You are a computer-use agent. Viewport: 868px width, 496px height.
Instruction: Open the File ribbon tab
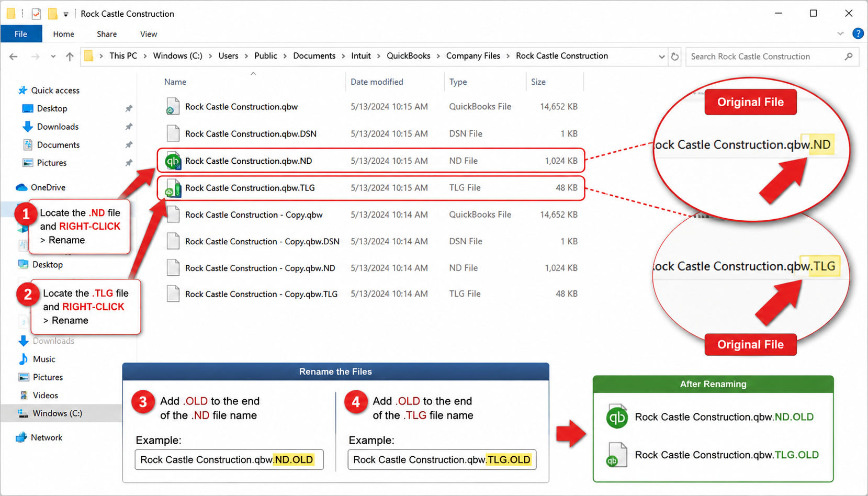21,34
